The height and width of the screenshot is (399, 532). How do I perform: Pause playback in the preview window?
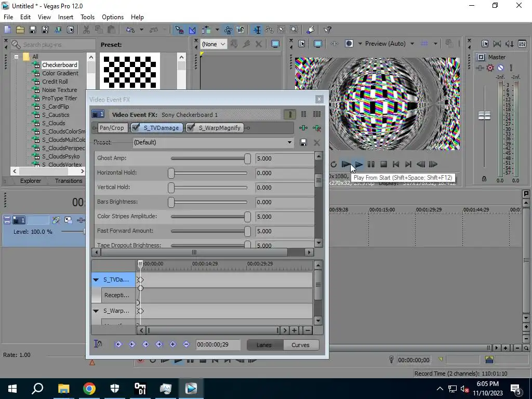click(371, 165)
